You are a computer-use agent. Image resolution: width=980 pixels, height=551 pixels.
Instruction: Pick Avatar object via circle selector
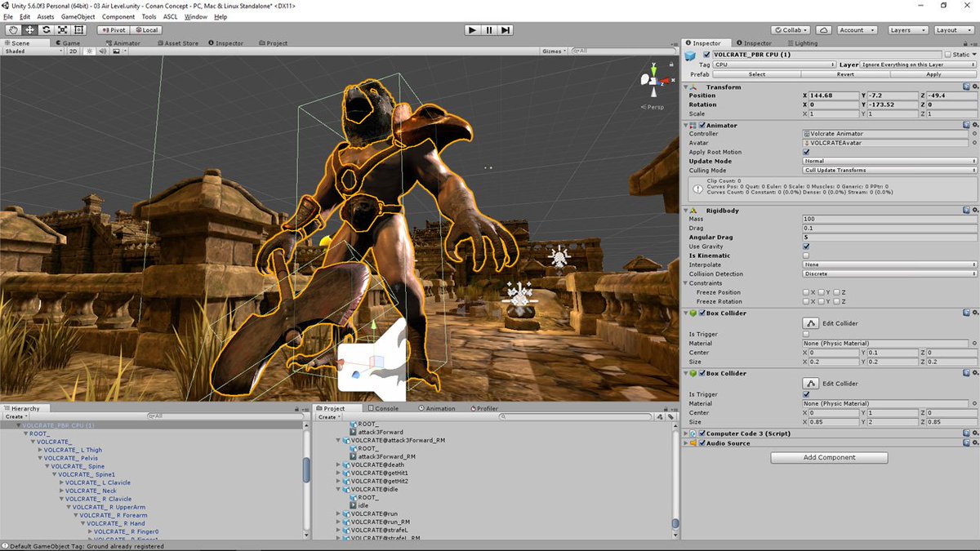(975, 143)
